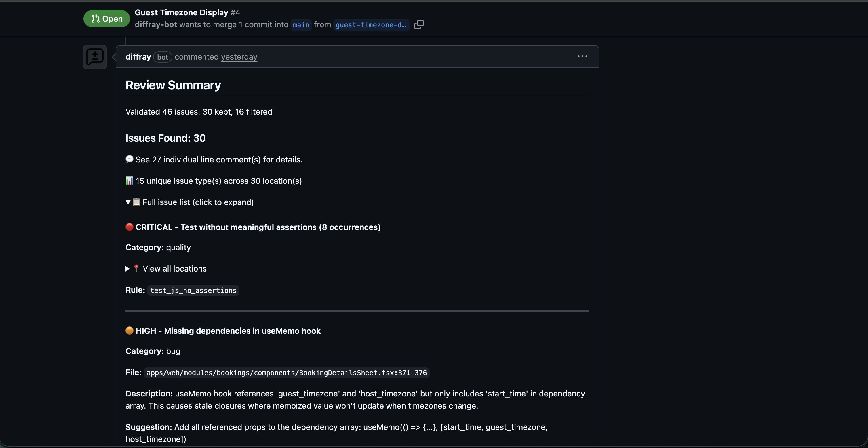Screen dimensions: 868x448
Task: Click the BookingDetailsSheet.tsx file path
Action: (x=286, y=373)
